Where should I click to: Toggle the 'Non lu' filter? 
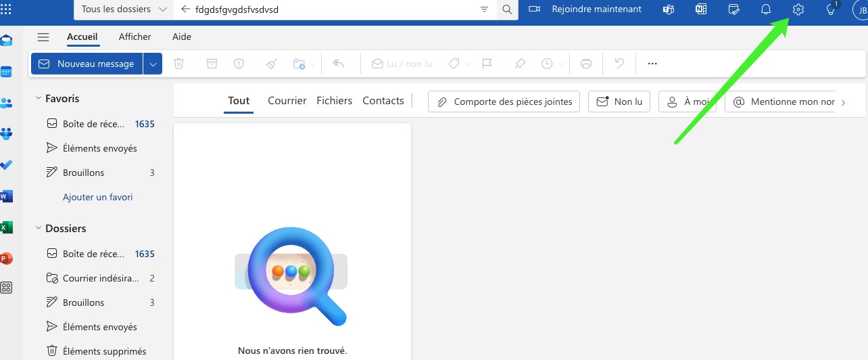(x=619, y=102)
